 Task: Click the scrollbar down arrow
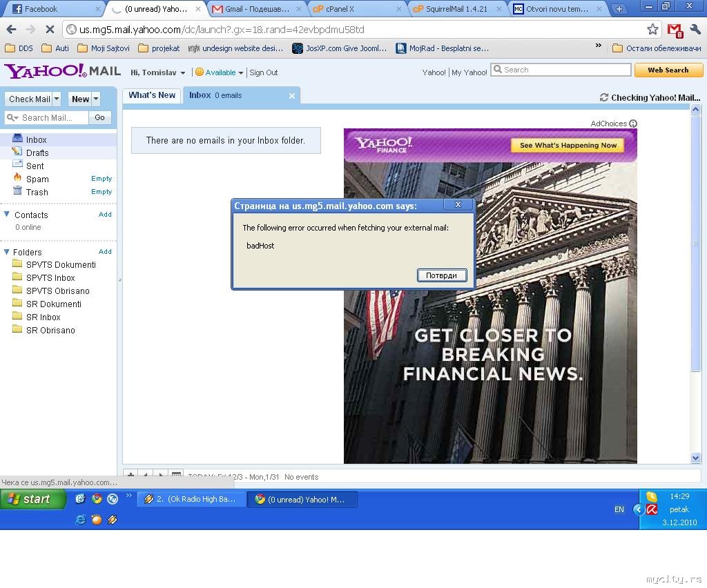695,458
